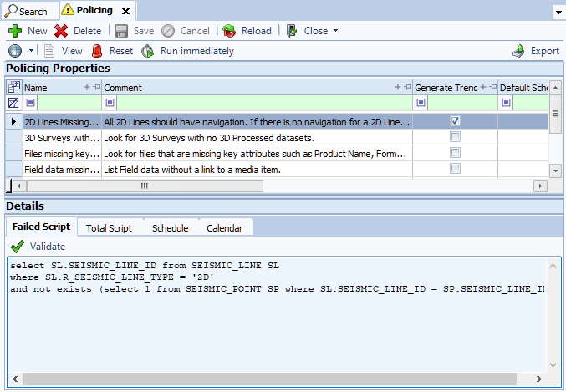Open the Calendar tab
566x392 pixels.
[225, 228]
